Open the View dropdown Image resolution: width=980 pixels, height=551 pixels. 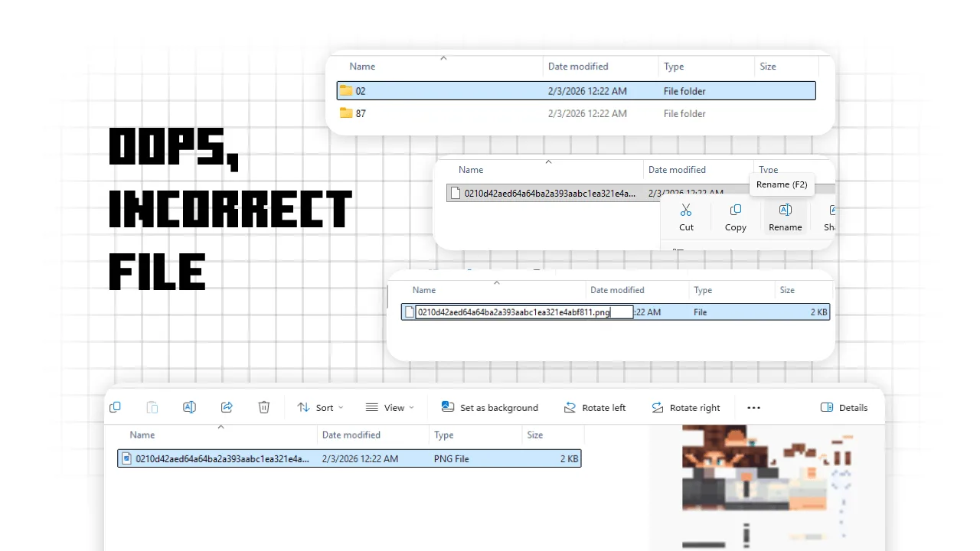point(390,407)
